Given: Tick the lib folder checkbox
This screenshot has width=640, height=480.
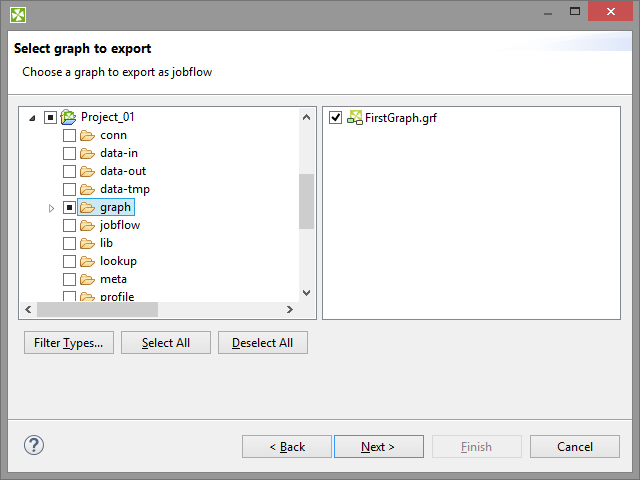Looking at the screenshot, I should [x=69, y=243].
